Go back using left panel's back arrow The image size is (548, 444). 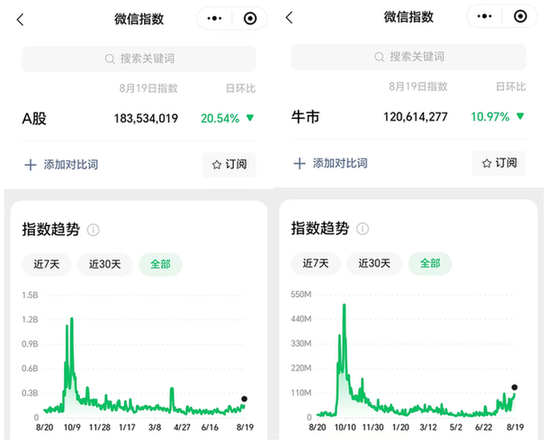[x=20, y=20]
